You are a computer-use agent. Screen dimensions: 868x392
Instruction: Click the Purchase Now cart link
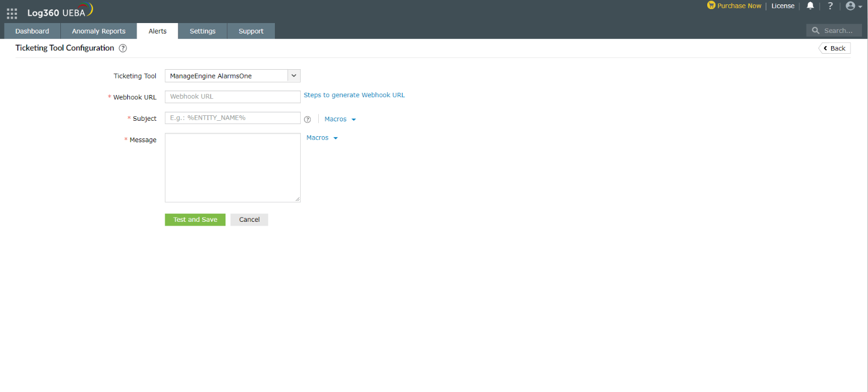click(x=734, y=5)
